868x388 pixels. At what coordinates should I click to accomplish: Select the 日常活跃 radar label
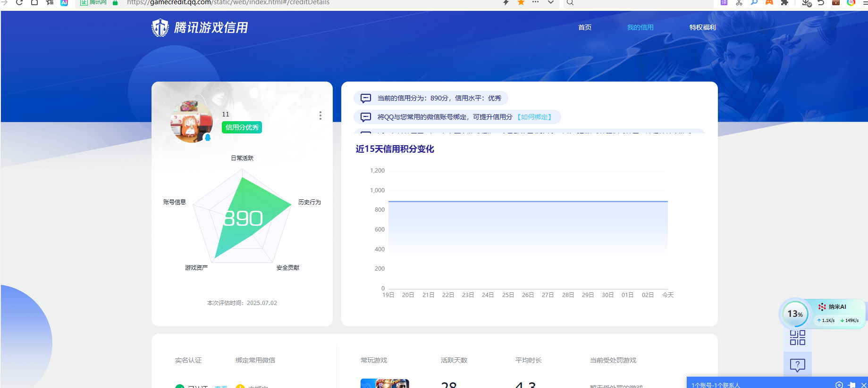[242, 158]
